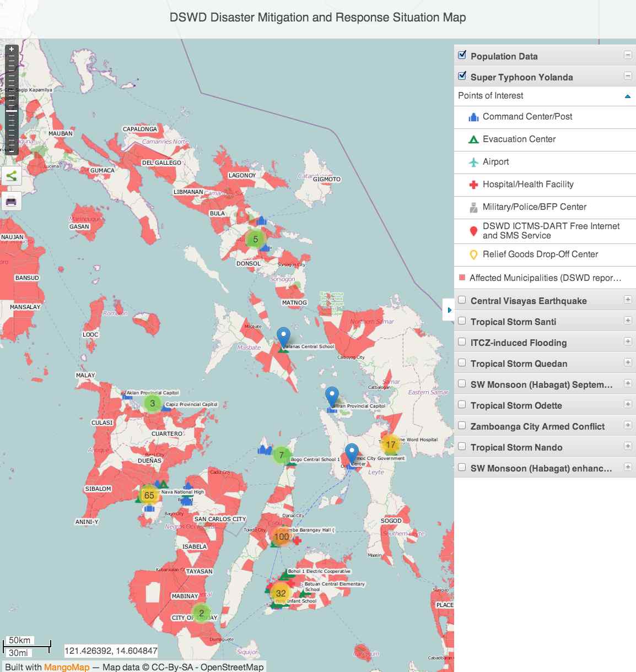Uncheck the Super Typhoon Yolanda checkbox
This screenshot has width=636, height=672.
point(462,76)
